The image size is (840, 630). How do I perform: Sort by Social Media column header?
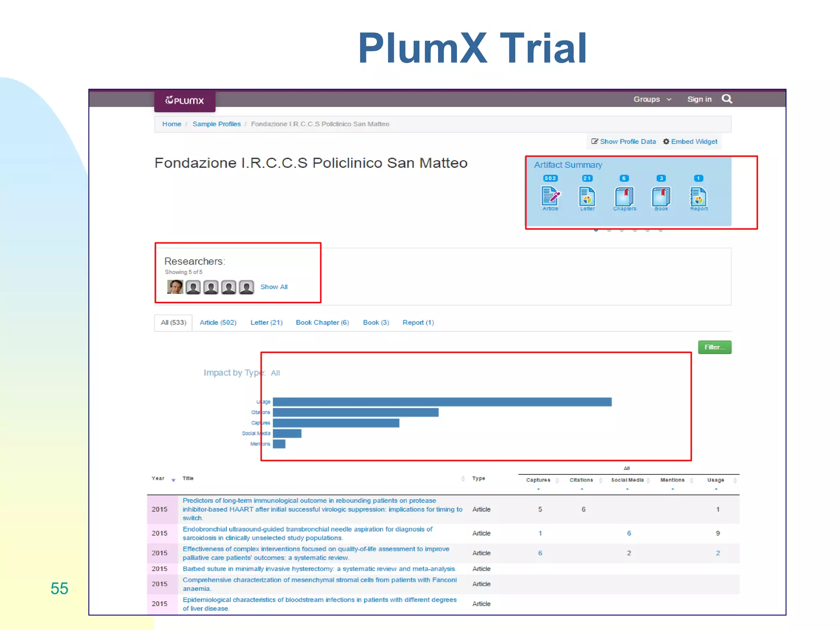[627, 480]
